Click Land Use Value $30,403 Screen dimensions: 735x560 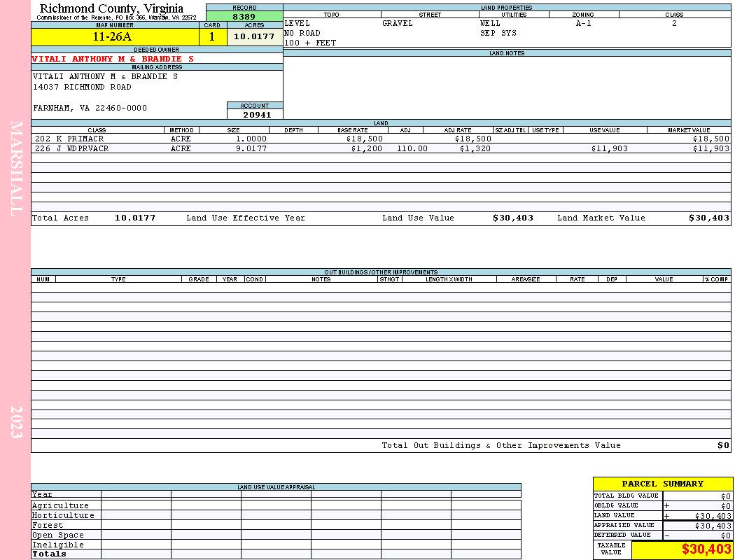513,218
